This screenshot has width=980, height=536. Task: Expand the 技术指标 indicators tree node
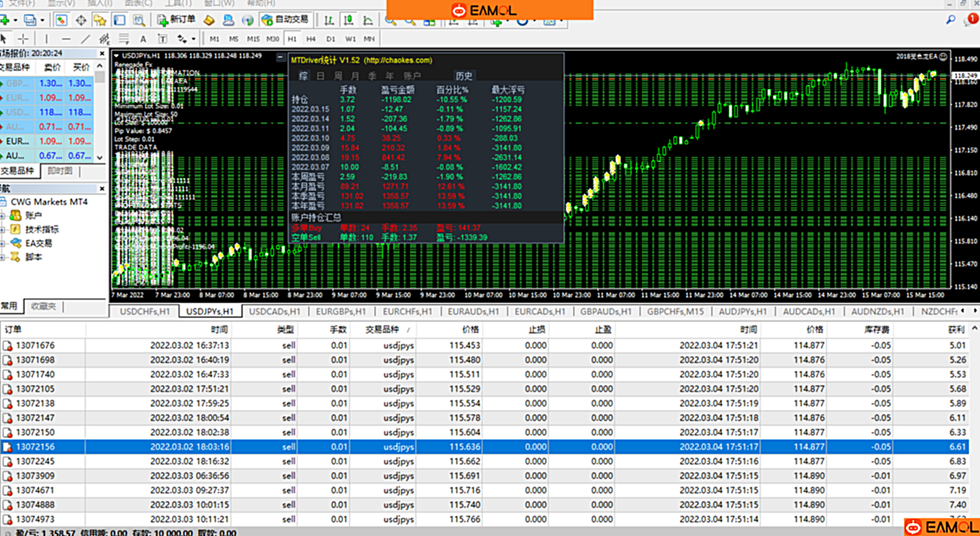coord(3,229)
